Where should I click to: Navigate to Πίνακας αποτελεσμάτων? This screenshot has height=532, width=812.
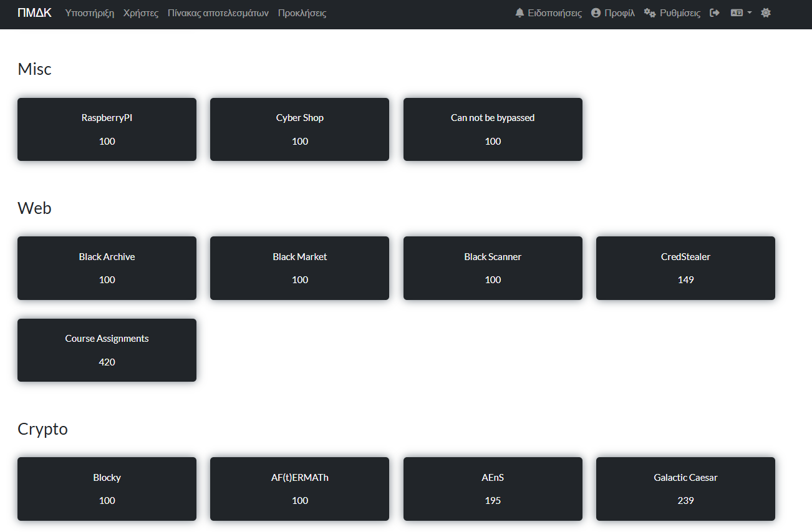coord(218,13)
